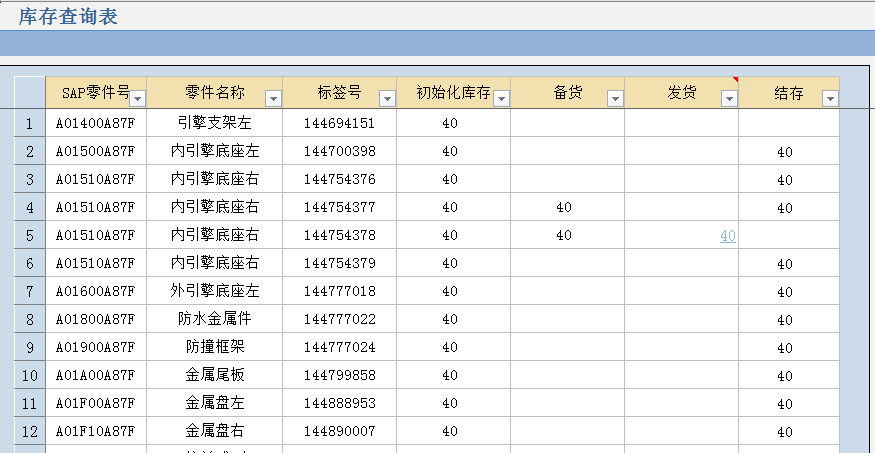Open the SAP零件号 column filter dropdown

pos(137,99)
